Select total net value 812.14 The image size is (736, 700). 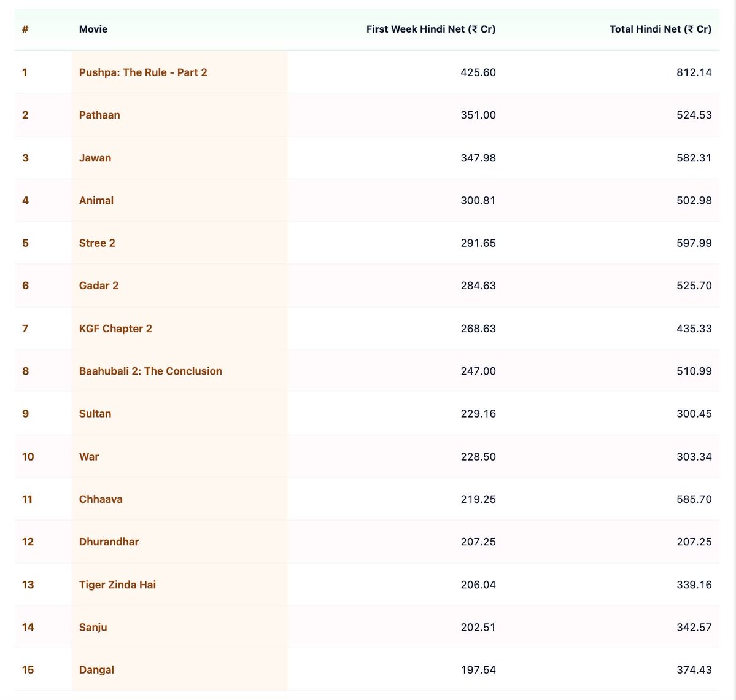[694, 72]
